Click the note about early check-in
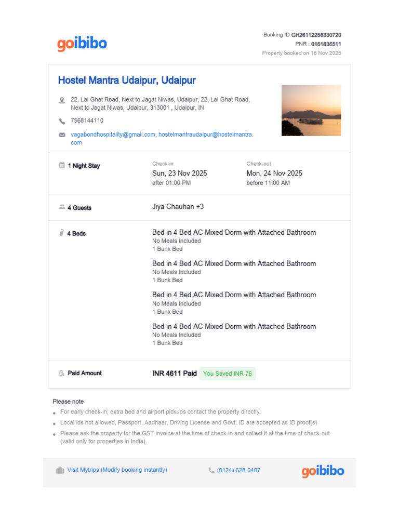Viewport: 399px width, 532px height. point(161,412)
